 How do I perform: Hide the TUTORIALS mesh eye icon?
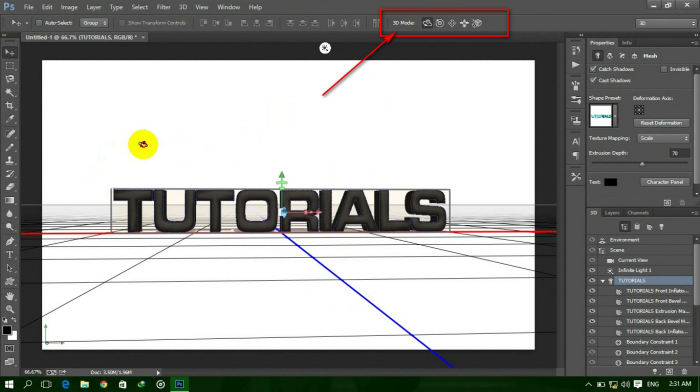pos(592,280)
